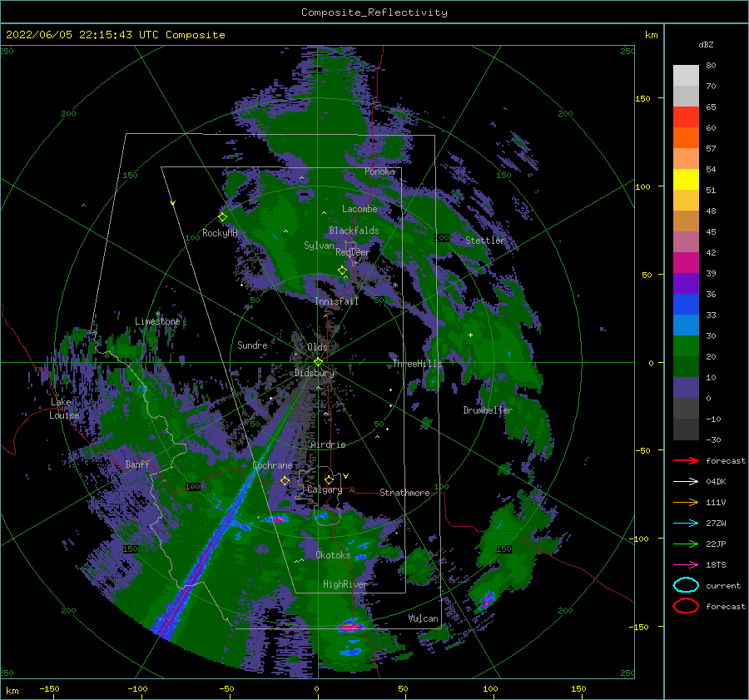
Task: Select the cyan 27ZW arrow legend icon
Action: click(x=686, y=524)
